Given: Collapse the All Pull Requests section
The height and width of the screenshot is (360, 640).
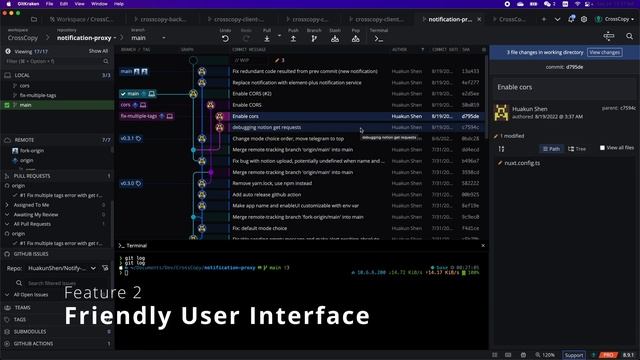Looking at the screenshot, I should click(x=7, y=224).
